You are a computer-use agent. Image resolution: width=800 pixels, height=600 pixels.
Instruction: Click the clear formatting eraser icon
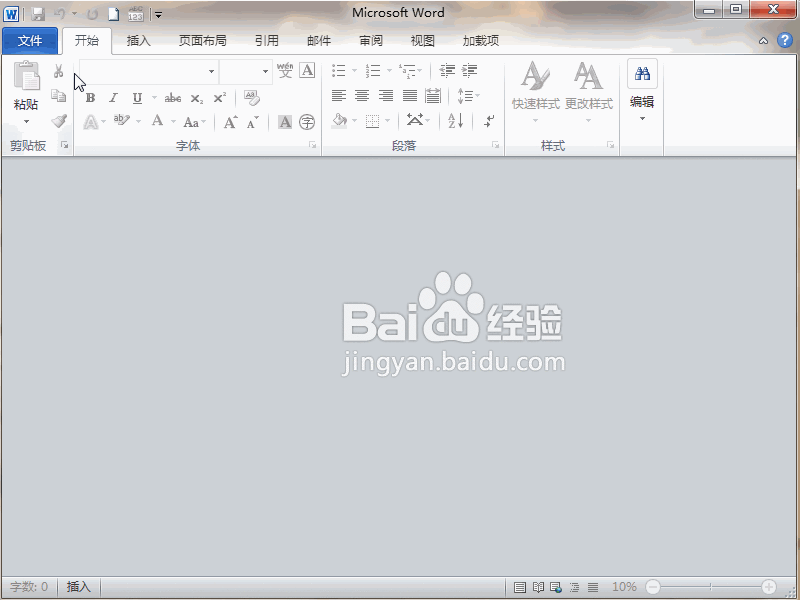click(252, 97)
